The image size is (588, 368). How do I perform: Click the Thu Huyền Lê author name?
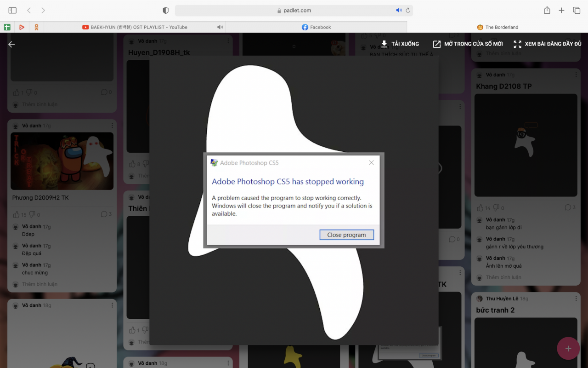[x=502, y=299]
